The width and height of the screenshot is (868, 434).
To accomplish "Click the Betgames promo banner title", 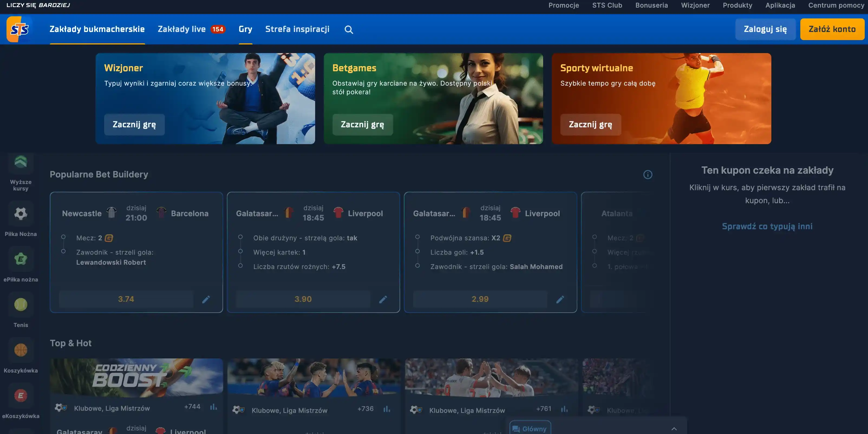I will (x=354, y=68).
